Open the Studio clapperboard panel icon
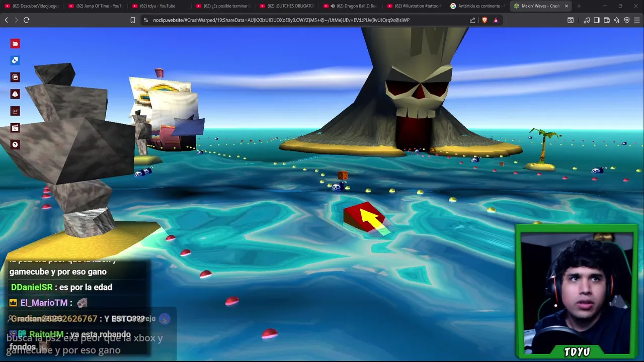644x362 pixels. [15, 128]
